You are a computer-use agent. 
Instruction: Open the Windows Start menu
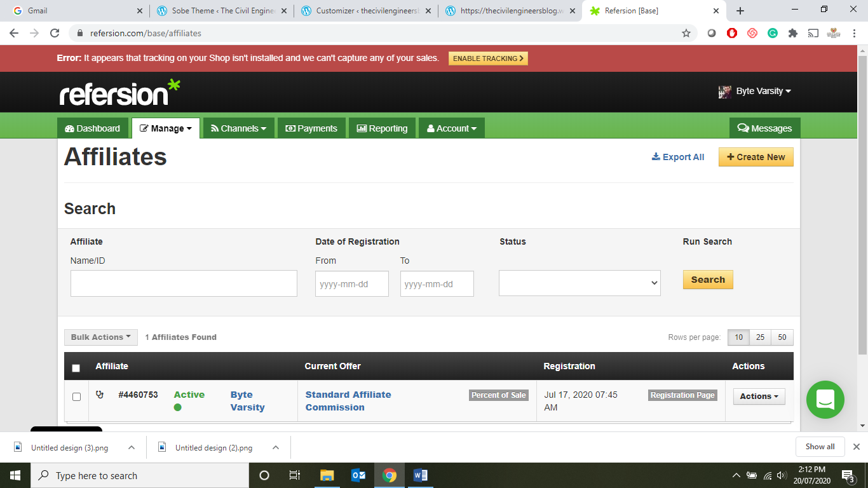pos(15,475)
